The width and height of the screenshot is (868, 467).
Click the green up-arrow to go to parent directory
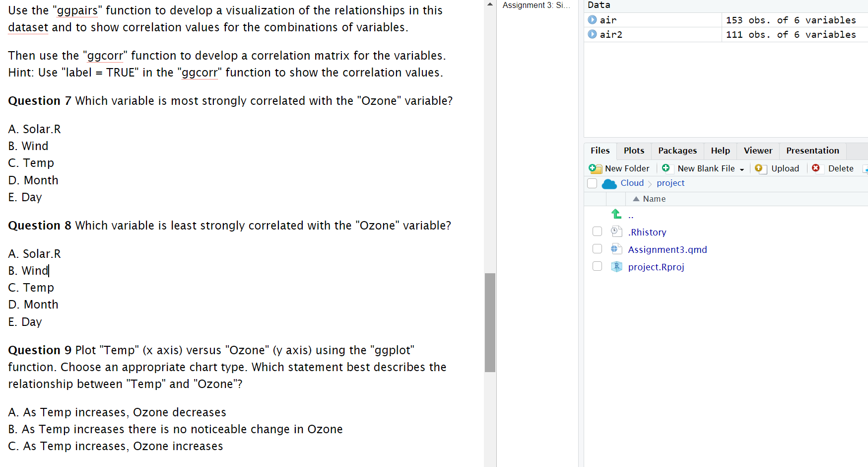(x=616, y=214)
